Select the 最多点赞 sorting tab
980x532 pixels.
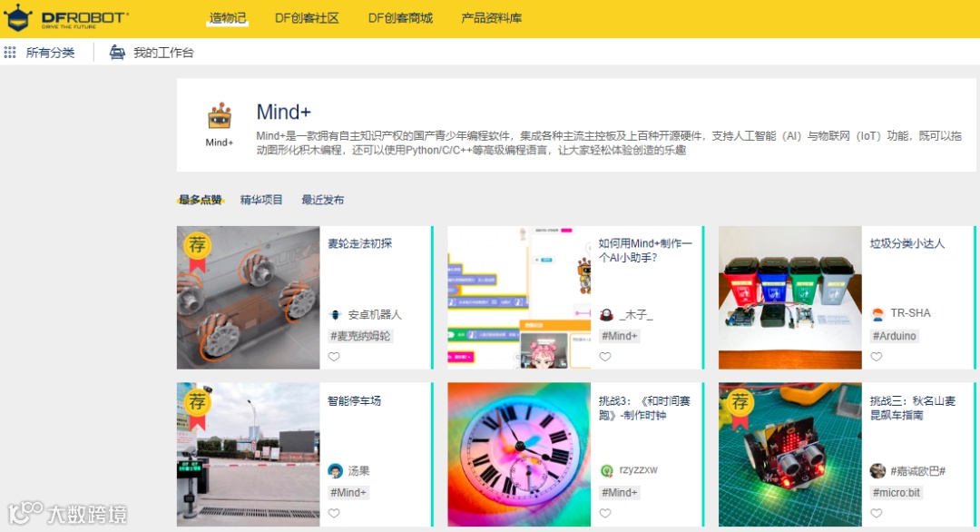tap(200, 200)
